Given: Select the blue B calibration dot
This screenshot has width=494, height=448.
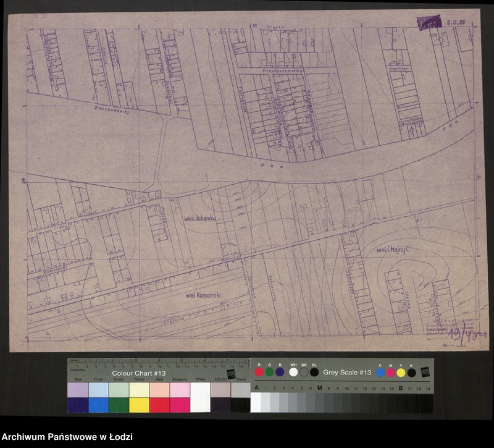Looking at the screenshot, I should click(x=280, y=372).
